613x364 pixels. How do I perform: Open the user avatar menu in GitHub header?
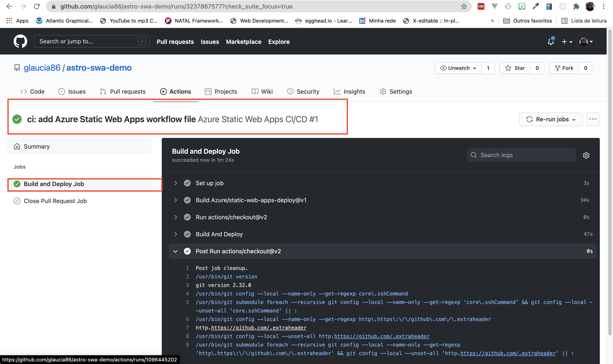point(586,42)
